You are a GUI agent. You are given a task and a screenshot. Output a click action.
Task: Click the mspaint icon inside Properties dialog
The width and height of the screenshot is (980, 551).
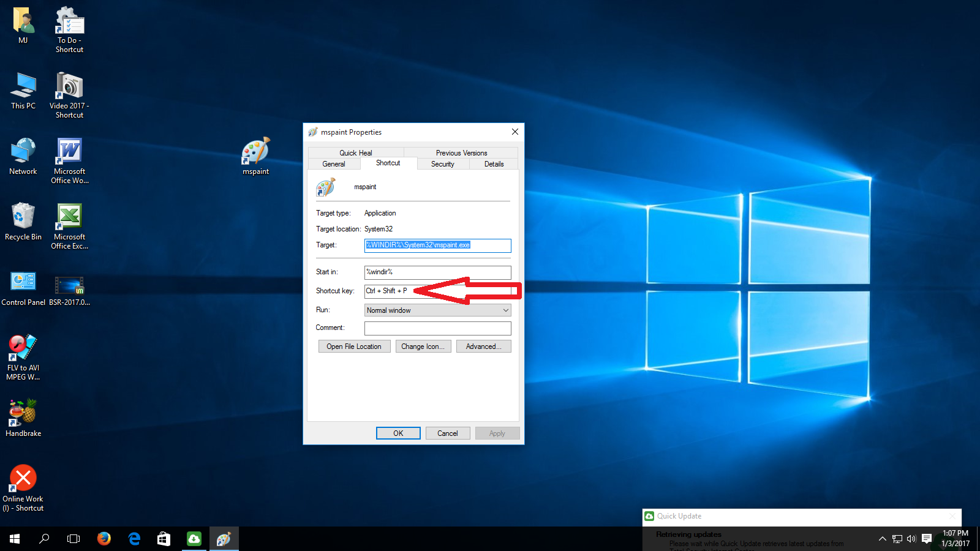(x=326, y=187)
